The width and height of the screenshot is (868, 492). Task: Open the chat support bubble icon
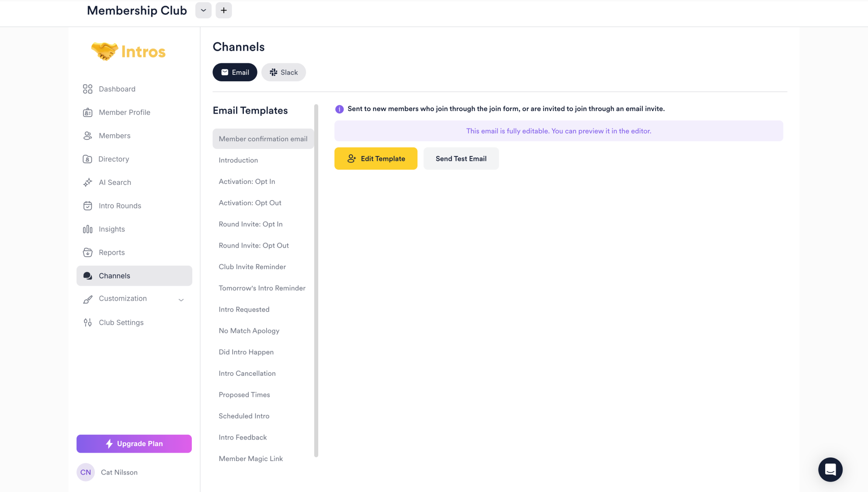830,469
